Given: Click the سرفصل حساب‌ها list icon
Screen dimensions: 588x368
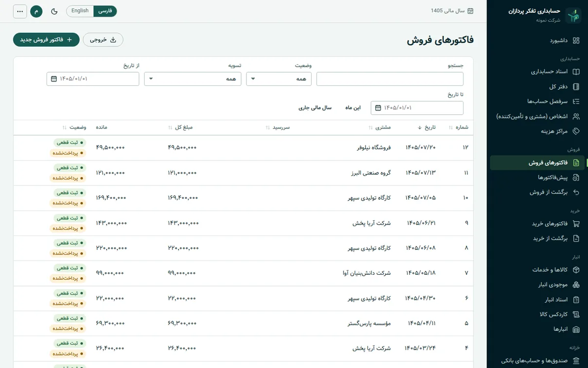Looking at the screenshot, I should pyautogui.click(x=576, y=101).
